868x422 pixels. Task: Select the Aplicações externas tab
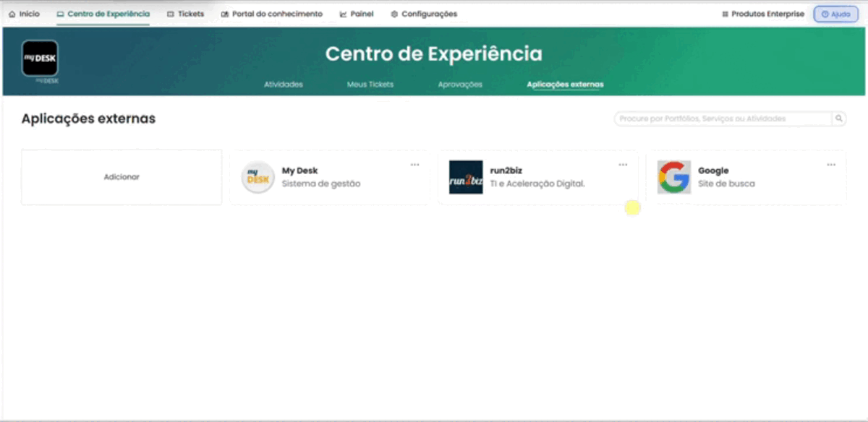click(565, 85)
